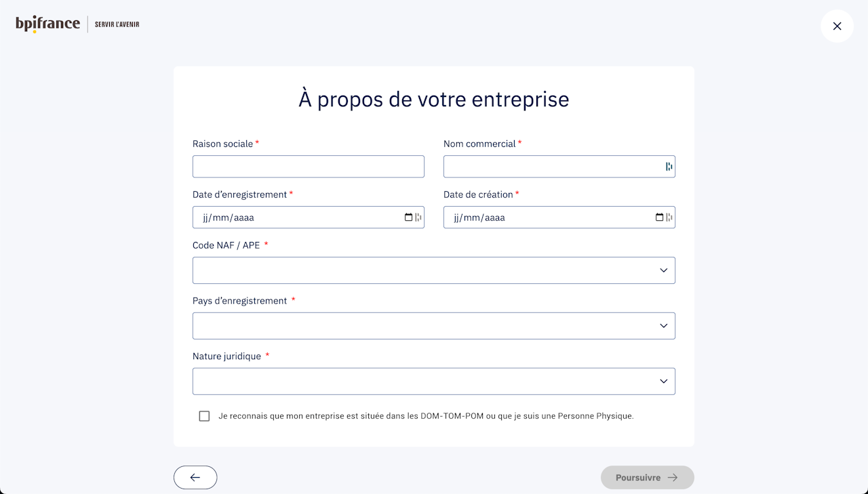Click autofill icon in Date d'enregistrement field

pos(418,218)
